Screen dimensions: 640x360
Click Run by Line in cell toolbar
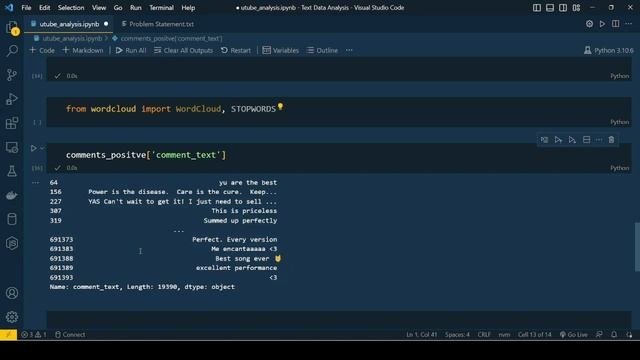tap(544, 140)
